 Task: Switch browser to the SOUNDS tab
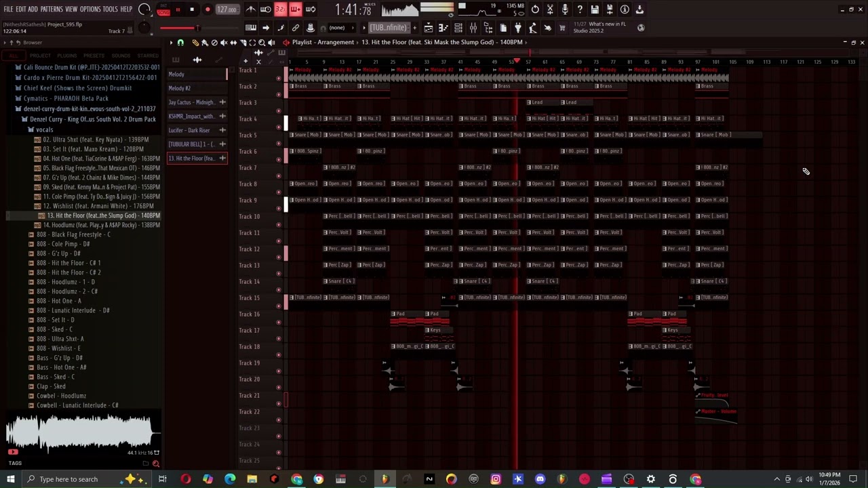[x=121, y=56]
